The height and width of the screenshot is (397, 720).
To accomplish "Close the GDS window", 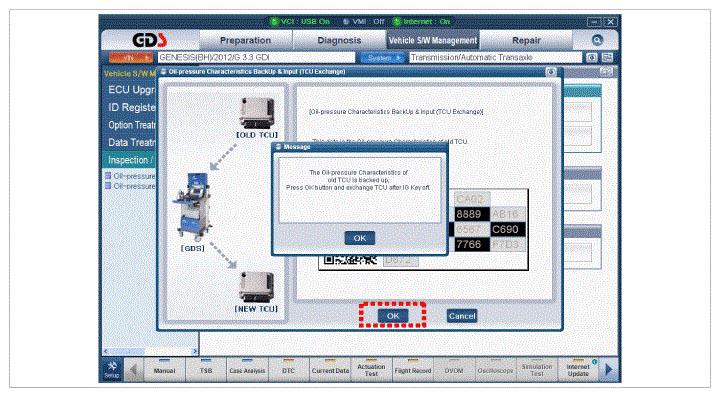I will click(x=610, y=22).
